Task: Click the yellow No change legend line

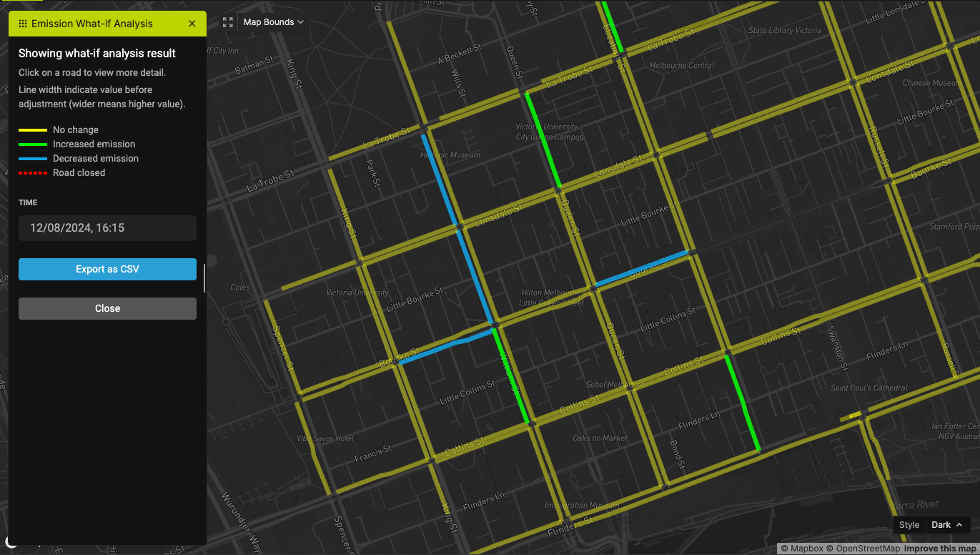Action: coord(33,130)
